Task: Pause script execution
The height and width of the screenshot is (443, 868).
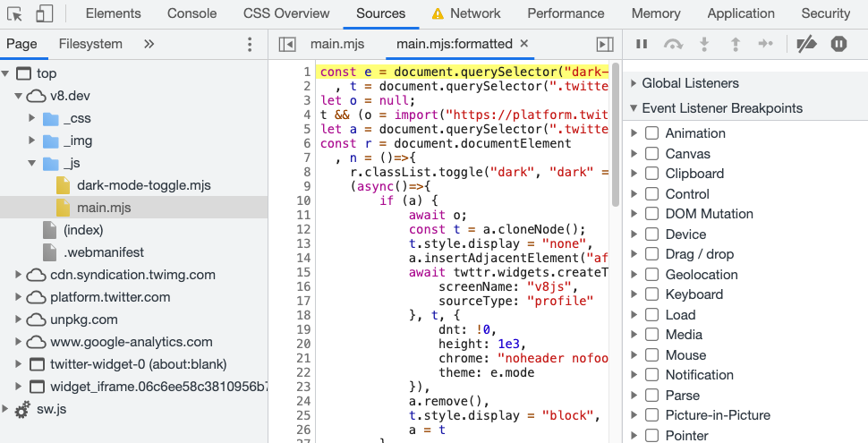Action: coord(642,44)
